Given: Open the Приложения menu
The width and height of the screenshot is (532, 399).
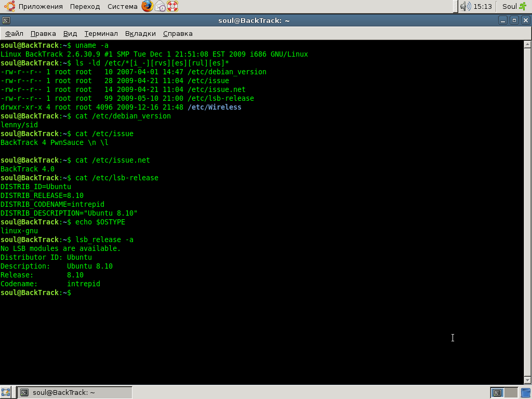Looking at the screenshot, I should pyautogui.click(x=41, y=6).
